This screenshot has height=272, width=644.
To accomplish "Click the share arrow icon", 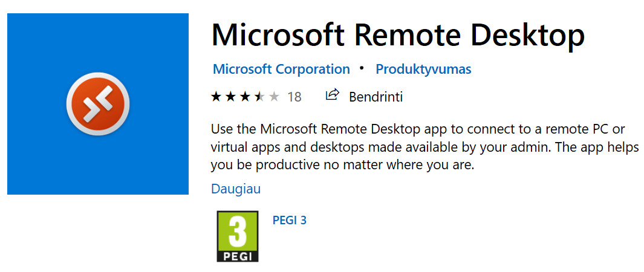I will point(332,95).
